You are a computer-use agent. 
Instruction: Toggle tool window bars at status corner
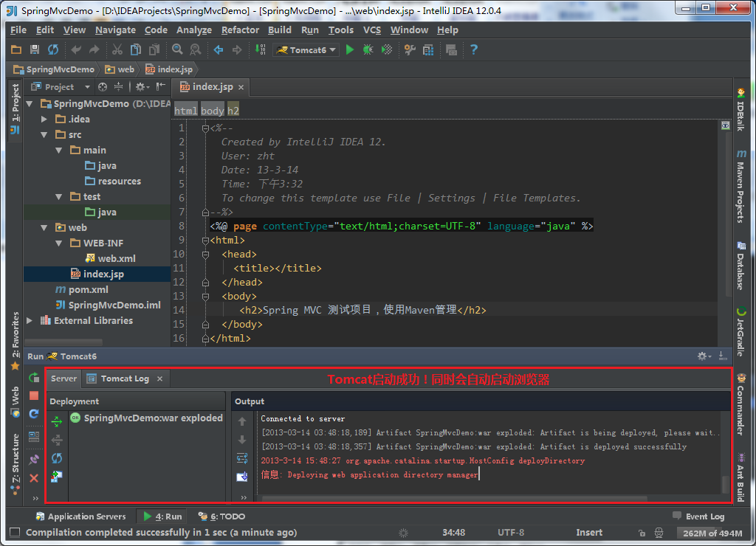pos(15,532)
